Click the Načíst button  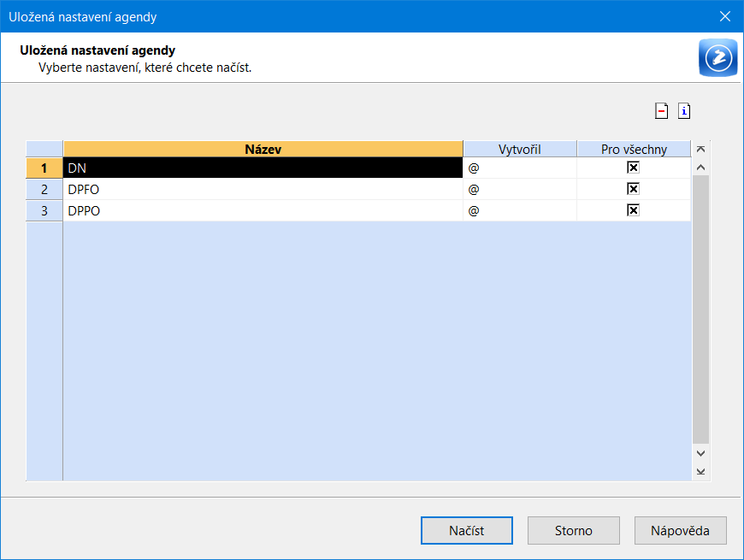(466, 531)
